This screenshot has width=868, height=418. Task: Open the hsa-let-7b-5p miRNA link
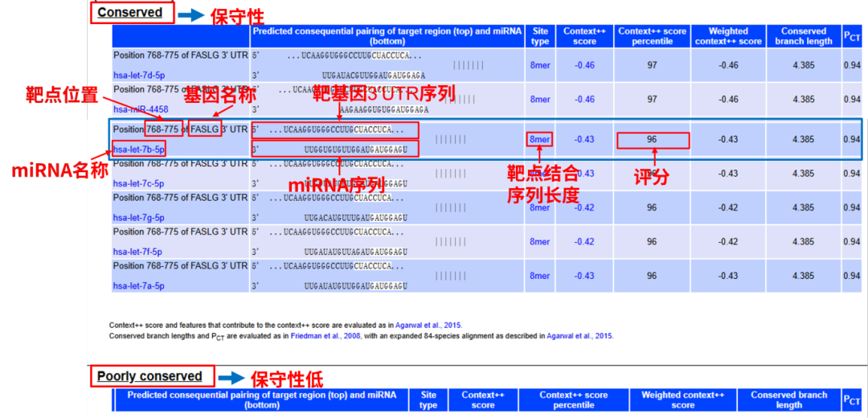138,150
